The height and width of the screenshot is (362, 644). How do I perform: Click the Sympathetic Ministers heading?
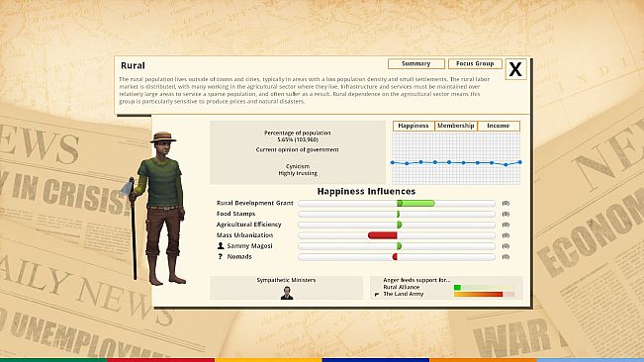[x=286, y=280]
